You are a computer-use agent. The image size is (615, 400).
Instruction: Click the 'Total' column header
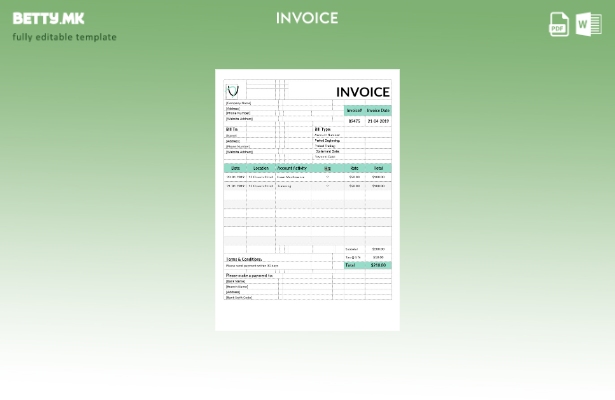[x=378, y=168]
